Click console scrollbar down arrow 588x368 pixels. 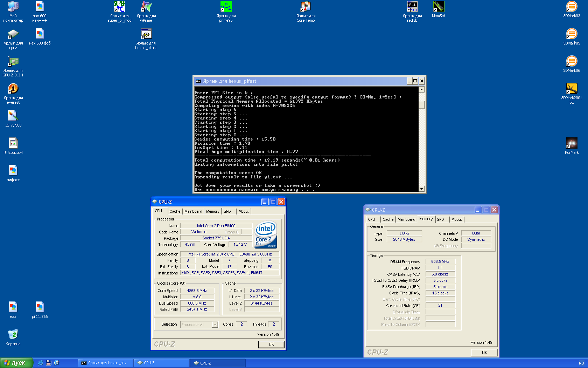(421, 189)
